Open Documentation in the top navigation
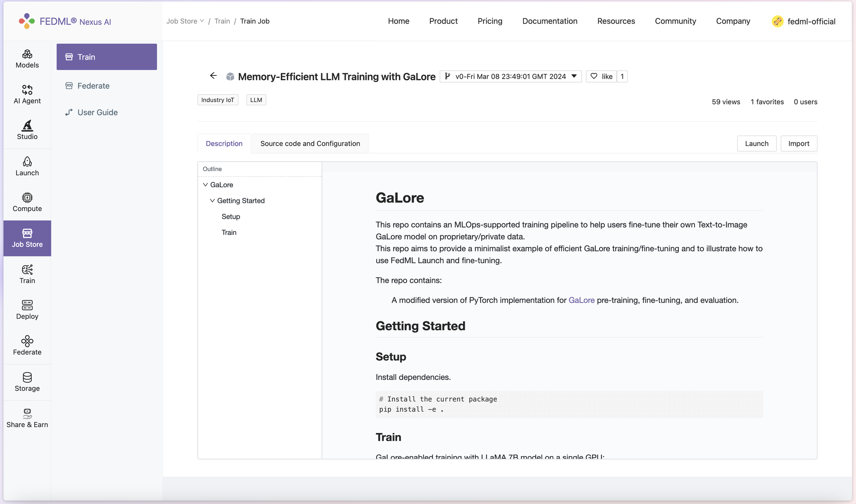The height and width of the screenshot is (504, 856). [550, 21]
